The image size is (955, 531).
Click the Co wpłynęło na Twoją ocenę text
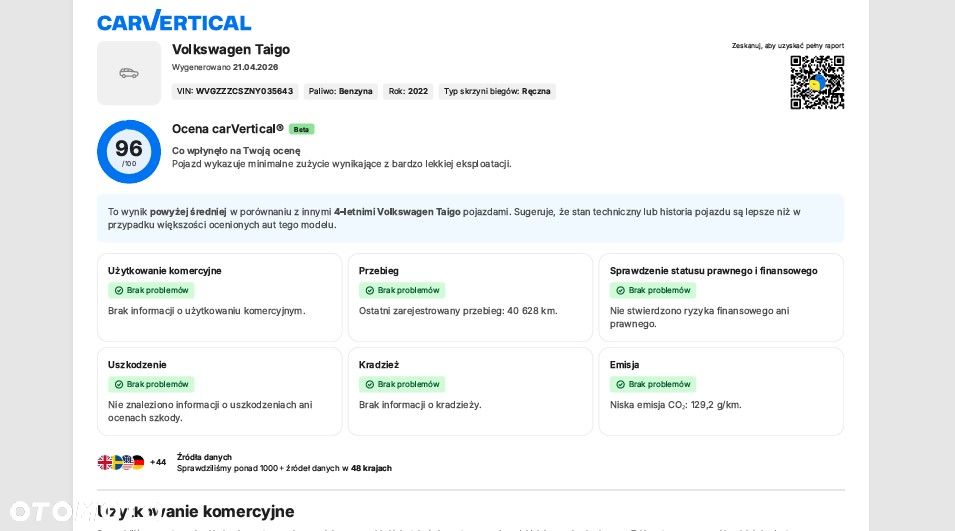click(x=236, y=150)
